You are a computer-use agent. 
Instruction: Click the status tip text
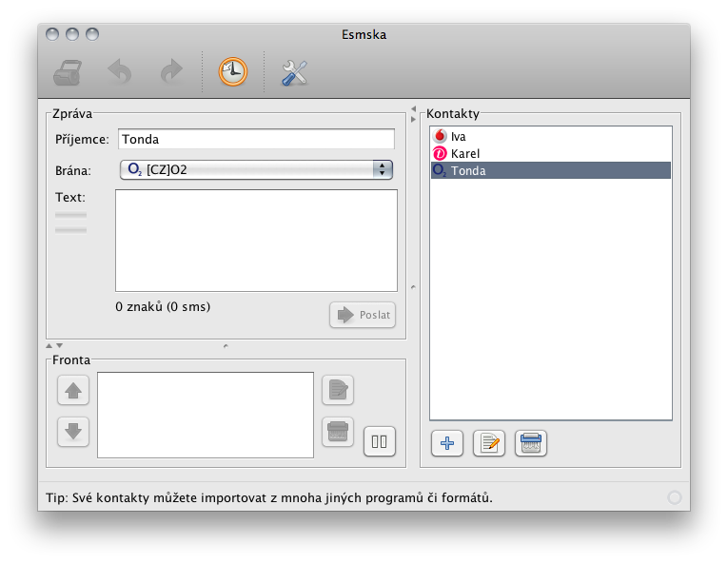click(269, 498)
